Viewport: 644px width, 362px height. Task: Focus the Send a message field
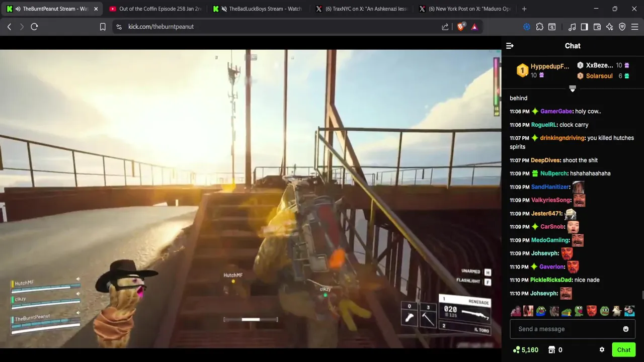(x=573, y=329)
